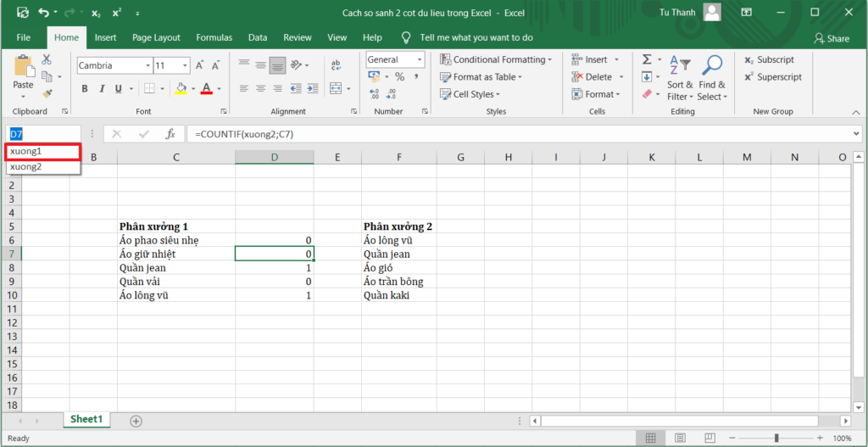Click the Wrap Text icon
The height and width of the screenshot is (447, 868).
pos(336,64)
